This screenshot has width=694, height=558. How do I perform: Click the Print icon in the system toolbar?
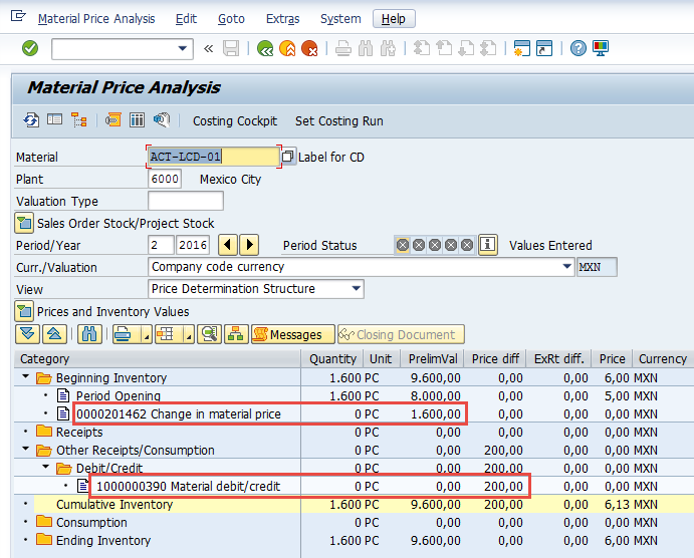pyautogui.click(x=343, y=48)
